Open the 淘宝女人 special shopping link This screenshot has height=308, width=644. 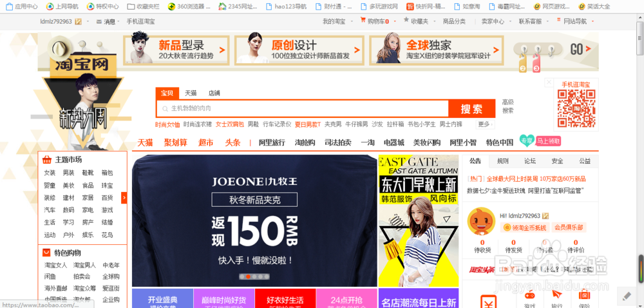55,265
